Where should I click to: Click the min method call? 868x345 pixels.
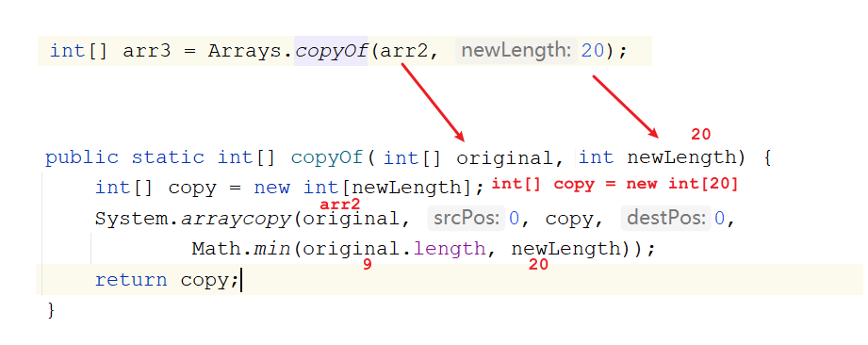tap(272, 249)
